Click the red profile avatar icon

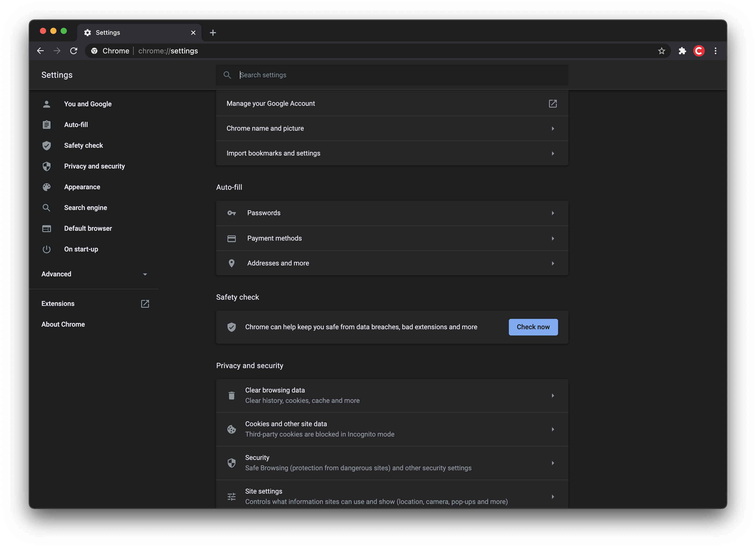(699, 51)
